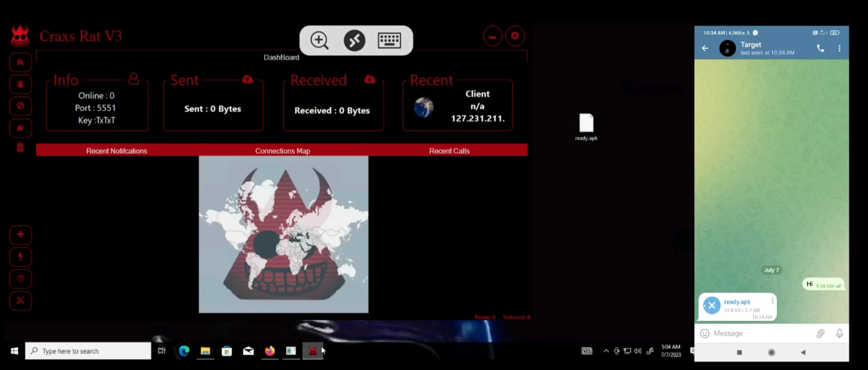Cancel the ready.apk download in Telegram

tap(711, 306)
